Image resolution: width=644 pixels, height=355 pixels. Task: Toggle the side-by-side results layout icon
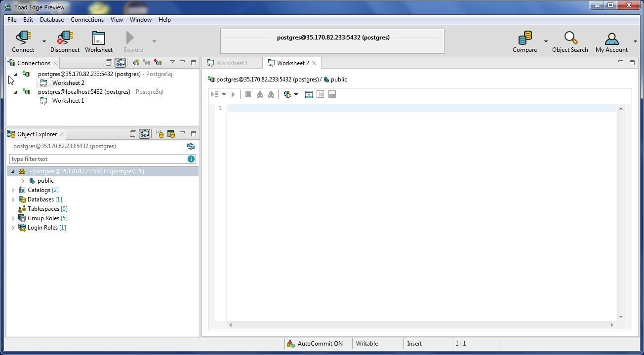(320, 94)
